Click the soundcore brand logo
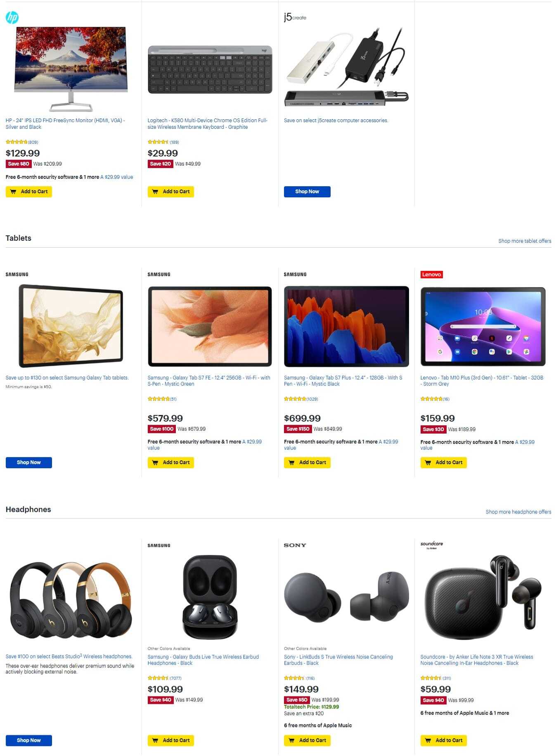The width and height of the screenshot is (556, 756). tap(431, 545)
